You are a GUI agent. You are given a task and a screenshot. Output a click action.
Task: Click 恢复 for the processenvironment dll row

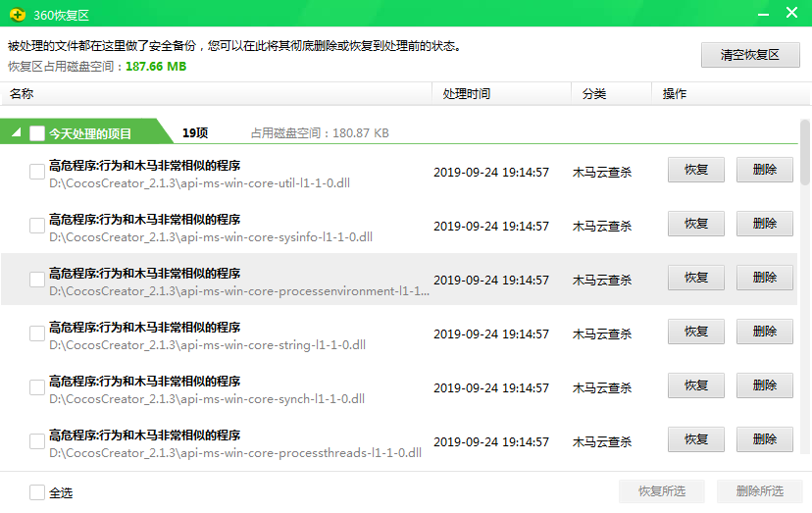(x=696, y=278)
